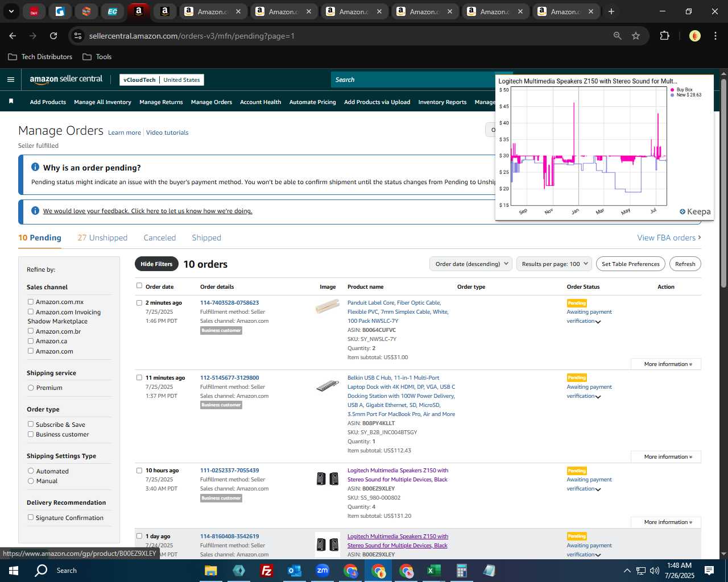This screenshot has height=582, width=728.
Task: Switch to the 27 Unshipped tab
Action: [102, 238]
